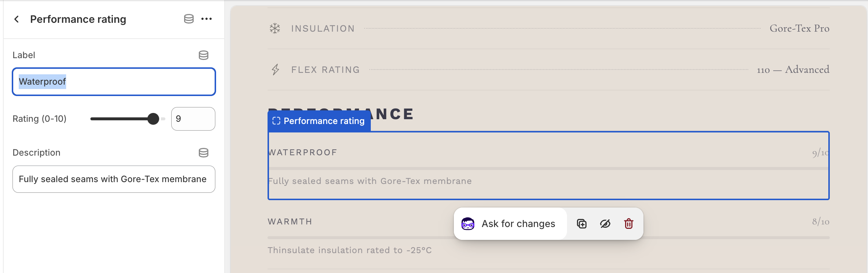Toggle the eye-off icon in the floating toolbar
868x273 pixels.
pyautogui.click(x=605, y=224)
